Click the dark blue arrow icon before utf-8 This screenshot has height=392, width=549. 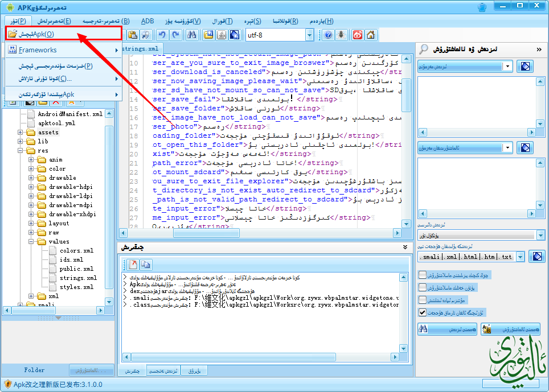(x=235, y=35)
